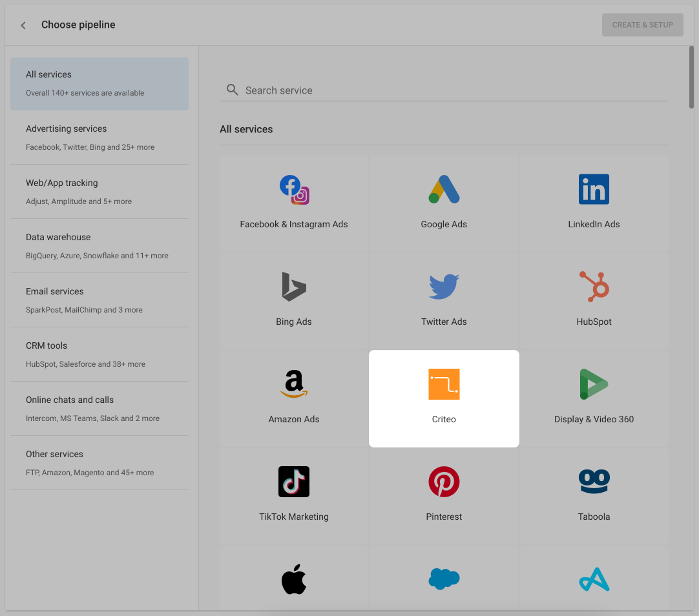Select the Salesforce cloud icon
The height and width of the screenshot is (616, 699).
click(x=444, y=579)
